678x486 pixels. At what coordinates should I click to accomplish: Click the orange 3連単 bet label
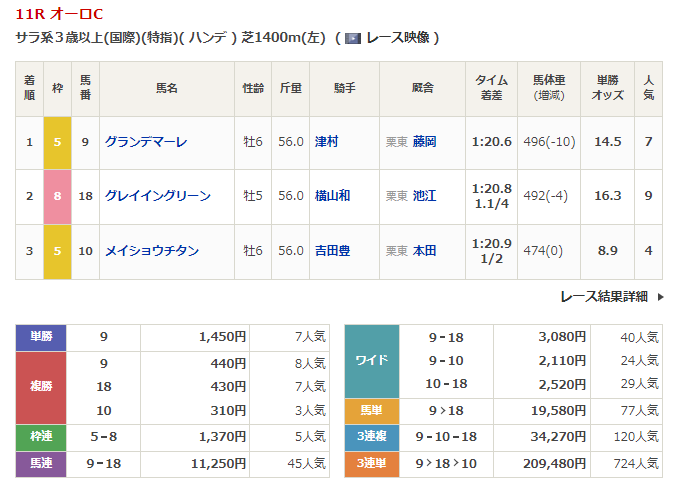[371, 463]
